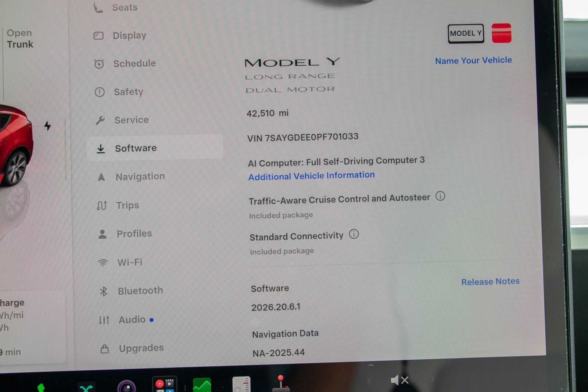The width and height of the screenshot is (588, 392).
Task: Open Additional Vehicle Information
Action: (x=311, y=176)
